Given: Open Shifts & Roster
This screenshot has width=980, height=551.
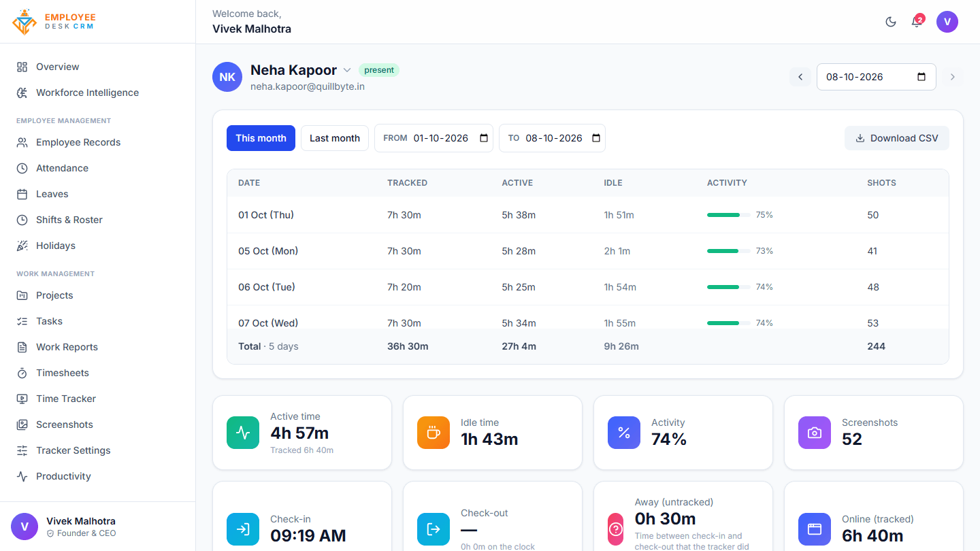Looking at the screenshot, I should tap(97, 220).
